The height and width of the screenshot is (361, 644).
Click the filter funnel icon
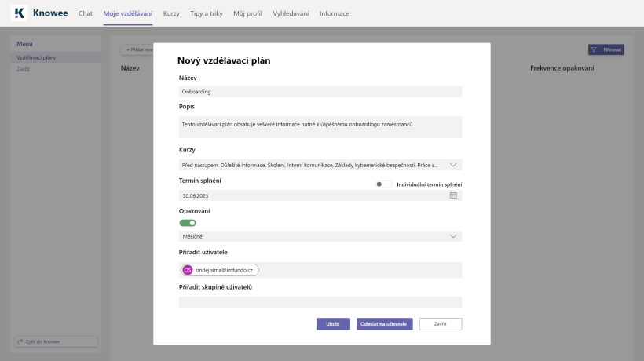594,49
